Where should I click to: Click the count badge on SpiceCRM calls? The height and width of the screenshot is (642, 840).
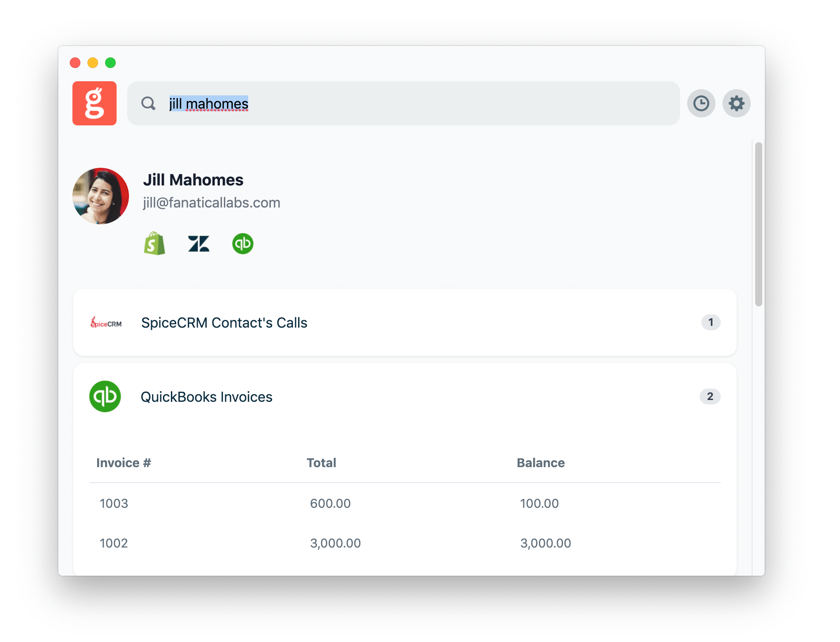[x=711, y=322]
